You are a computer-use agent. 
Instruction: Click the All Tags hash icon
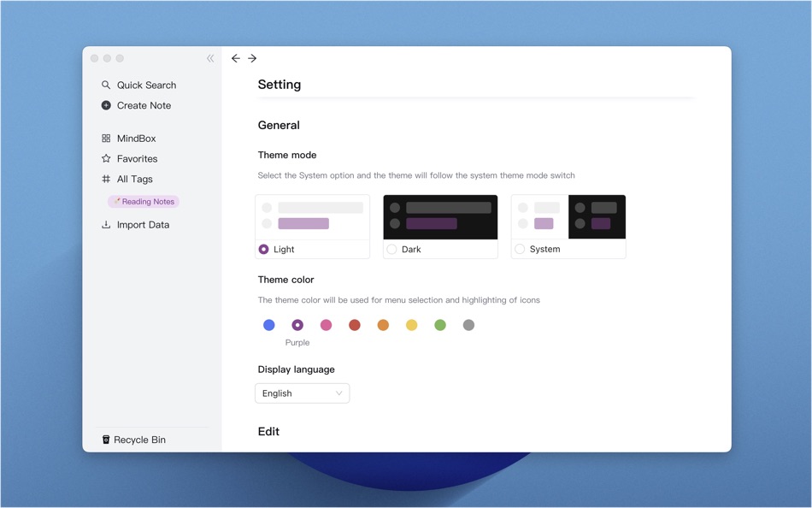[x=106, y=179]
